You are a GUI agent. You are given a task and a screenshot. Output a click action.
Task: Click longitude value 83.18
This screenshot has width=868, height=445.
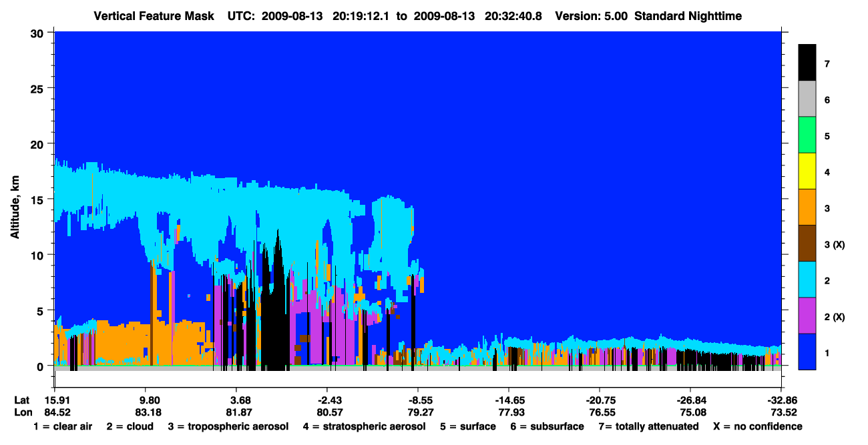click(148, 412)
